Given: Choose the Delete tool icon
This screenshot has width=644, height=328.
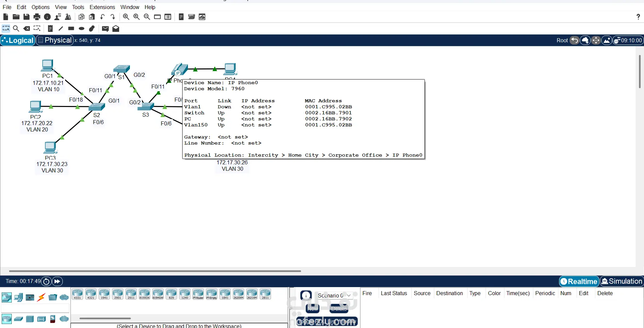Looking at the screenshot, I should (x=27, y=29).
